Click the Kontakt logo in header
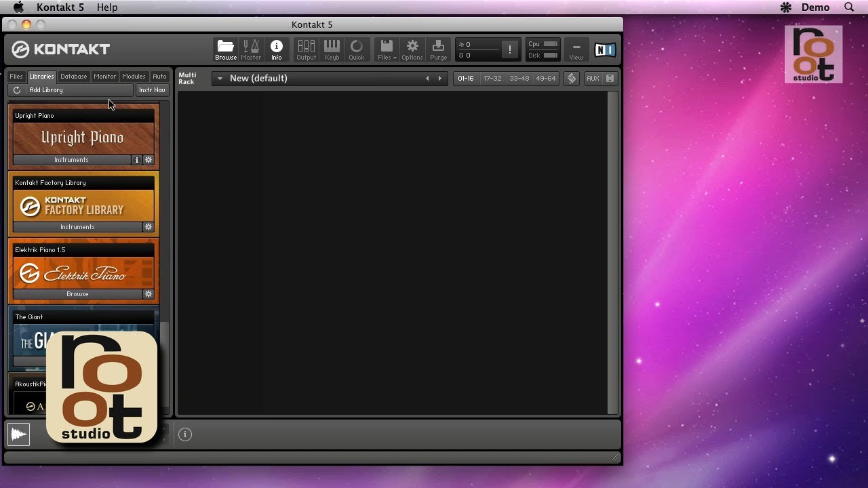 61,49
